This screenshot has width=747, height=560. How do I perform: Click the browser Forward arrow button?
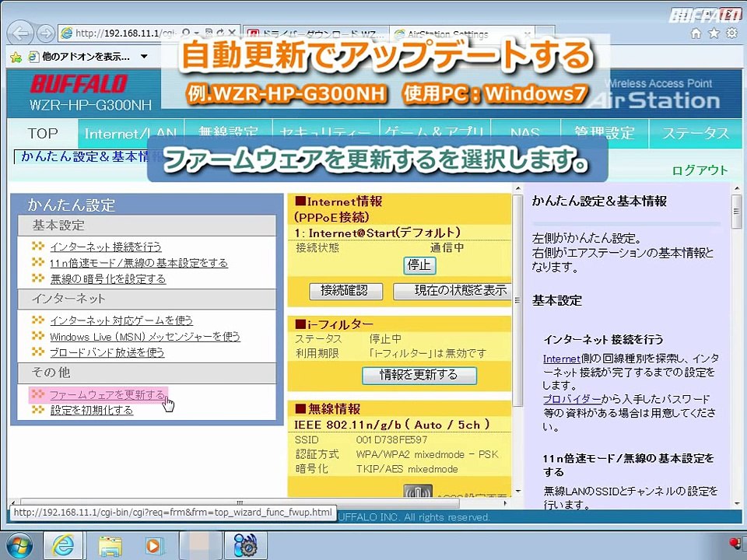point(46,33)
